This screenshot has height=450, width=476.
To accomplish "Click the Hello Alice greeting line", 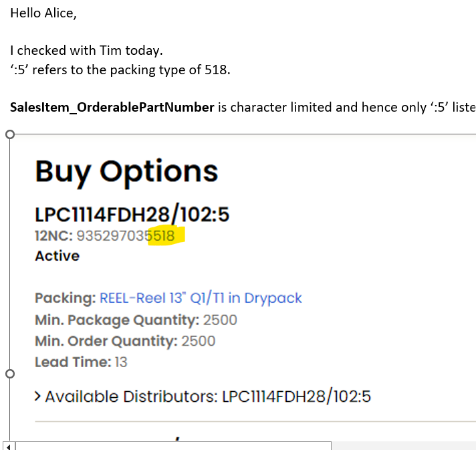I will (43, 13).
